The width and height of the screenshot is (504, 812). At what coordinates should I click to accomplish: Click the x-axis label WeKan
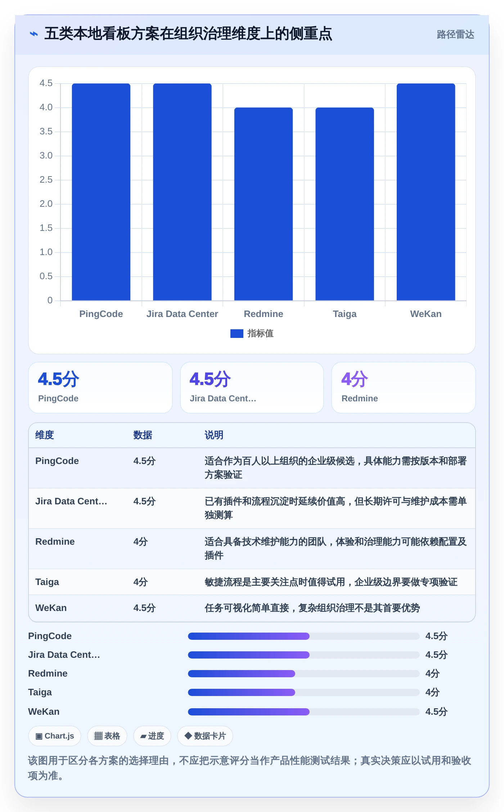click(x=426, y=314)
